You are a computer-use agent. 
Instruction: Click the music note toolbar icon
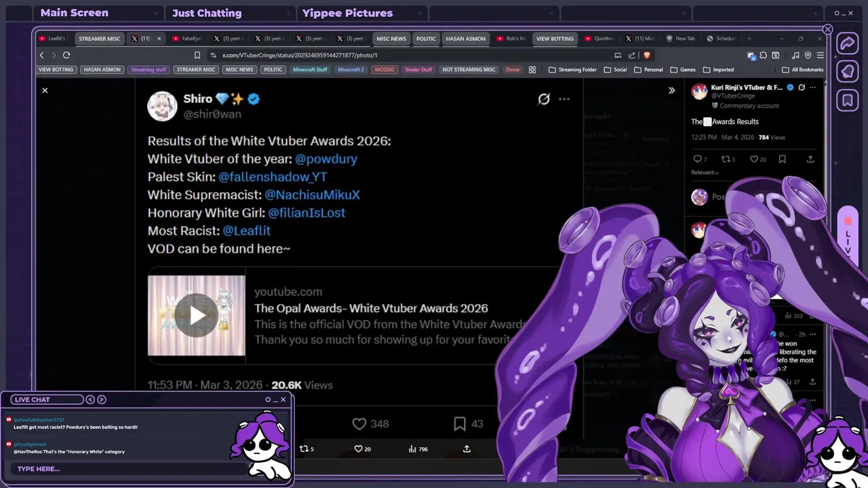[795, 55]
